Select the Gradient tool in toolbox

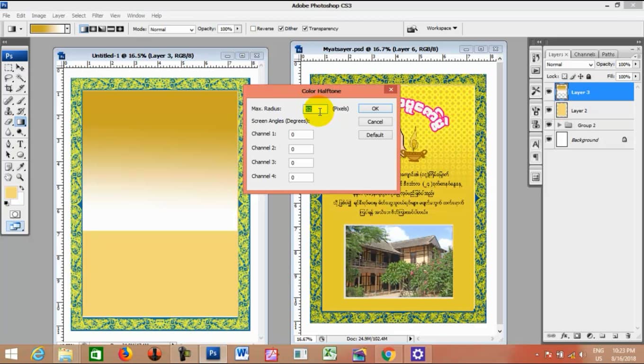(20, 122)
